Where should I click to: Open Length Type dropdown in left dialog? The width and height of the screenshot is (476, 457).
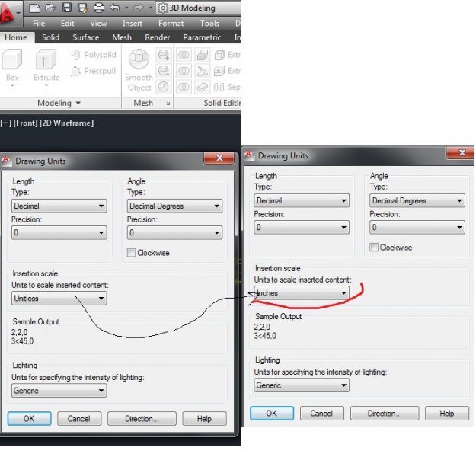coord(59,206)
